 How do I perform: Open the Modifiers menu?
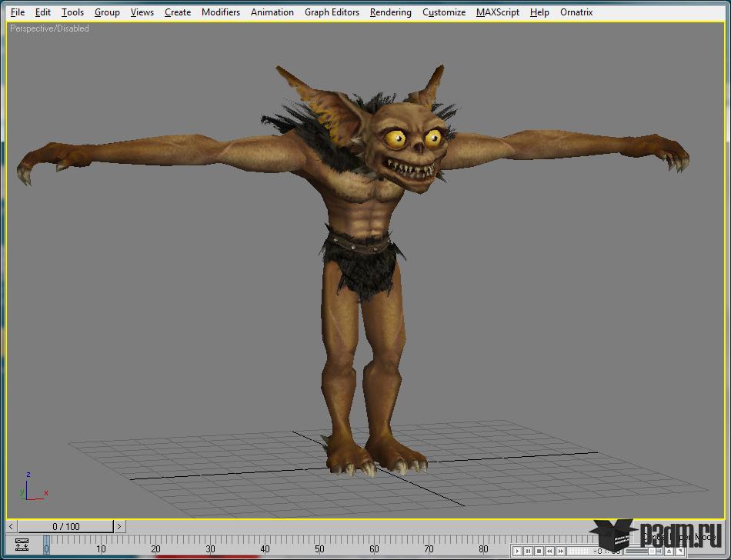tap(220, 12)
